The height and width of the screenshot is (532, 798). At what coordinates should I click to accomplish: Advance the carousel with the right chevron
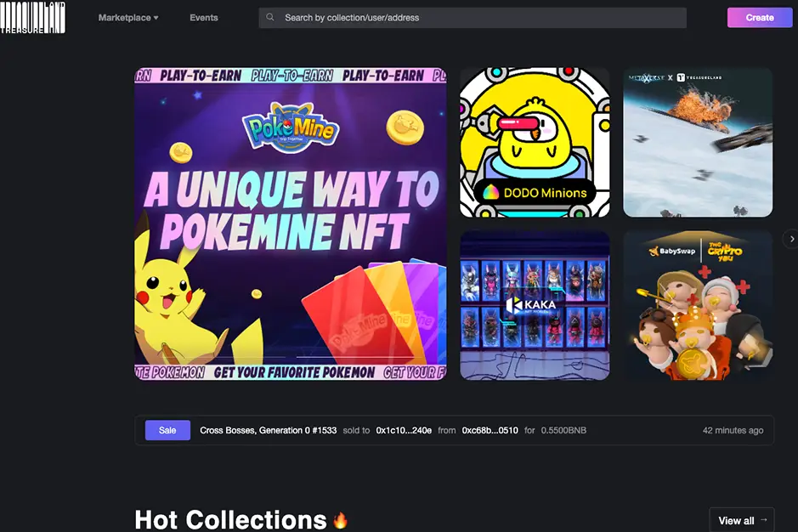pos(790,240)
